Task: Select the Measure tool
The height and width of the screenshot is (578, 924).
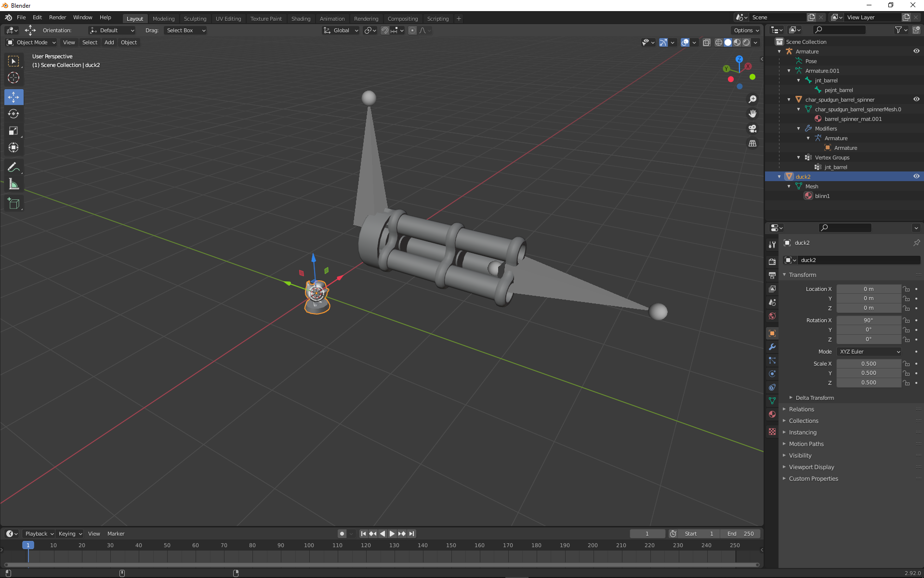Action: click(13, 184)
